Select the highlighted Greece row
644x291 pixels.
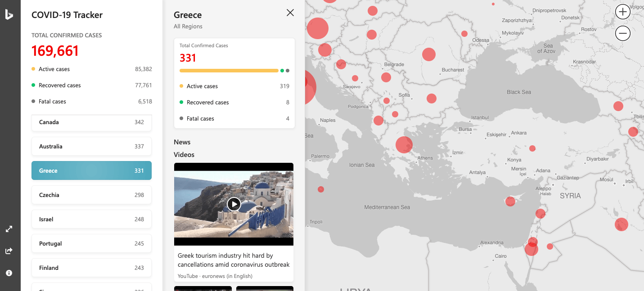click(91, 171)
